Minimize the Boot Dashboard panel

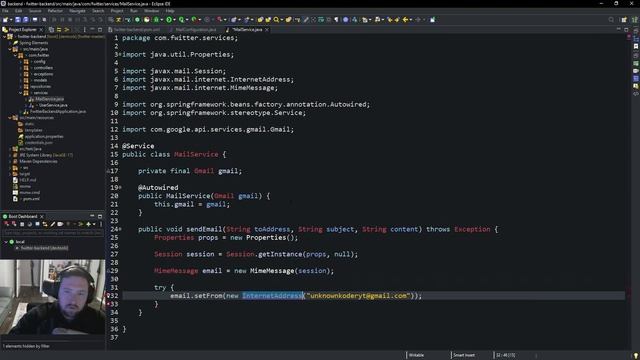92,216
